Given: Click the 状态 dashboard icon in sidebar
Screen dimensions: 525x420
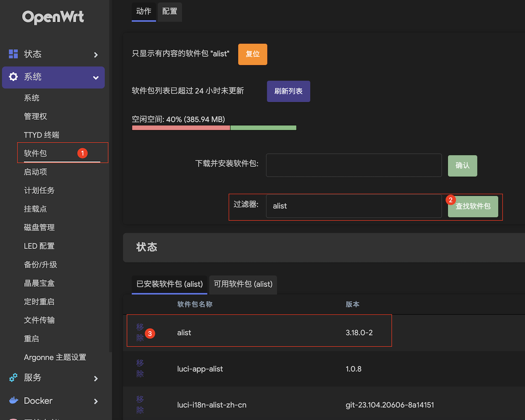Looking at the screenshot, I should (14, 54).
